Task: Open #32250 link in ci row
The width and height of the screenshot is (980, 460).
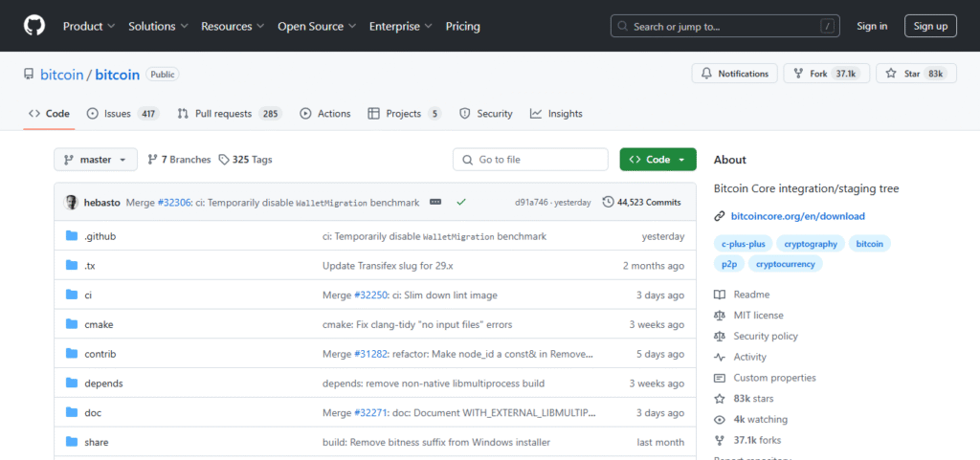Action: pyautogui.click(x=372, y=295)
